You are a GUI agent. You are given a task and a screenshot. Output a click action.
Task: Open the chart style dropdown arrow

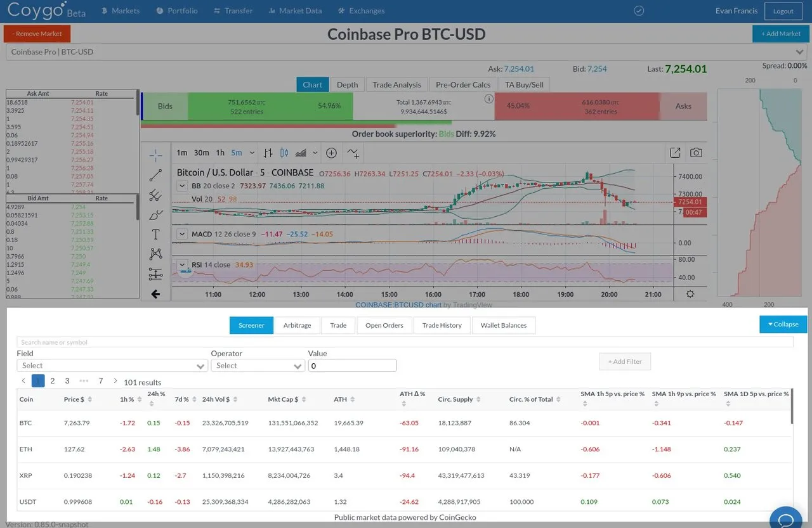click(x=315, y=153)
